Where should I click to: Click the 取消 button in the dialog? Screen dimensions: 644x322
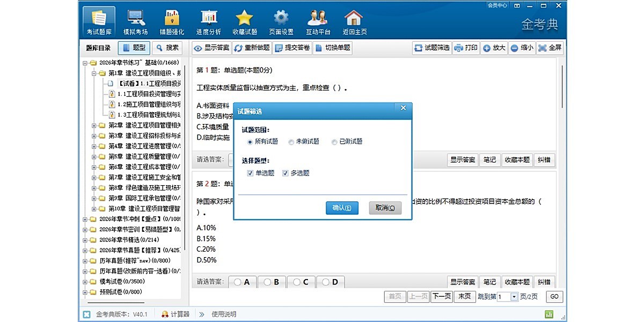click(x=385, y=208)
